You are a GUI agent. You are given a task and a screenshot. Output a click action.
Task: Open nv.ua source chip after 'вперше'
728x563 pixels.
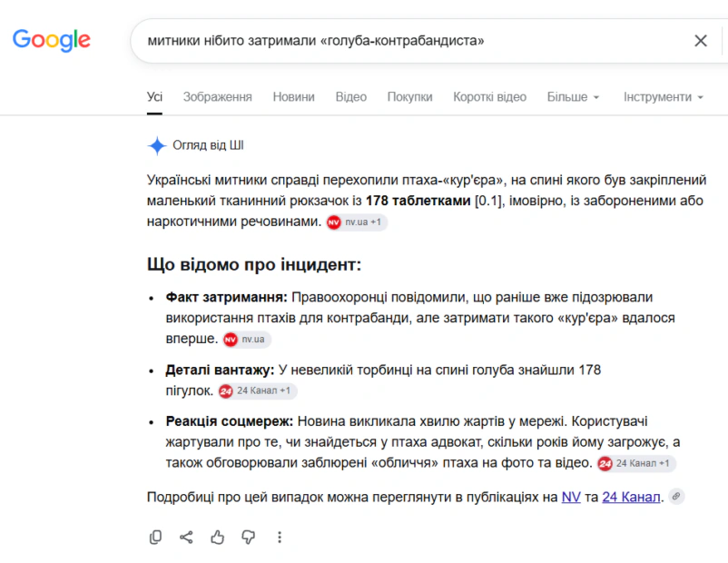[x=247, y=339]
